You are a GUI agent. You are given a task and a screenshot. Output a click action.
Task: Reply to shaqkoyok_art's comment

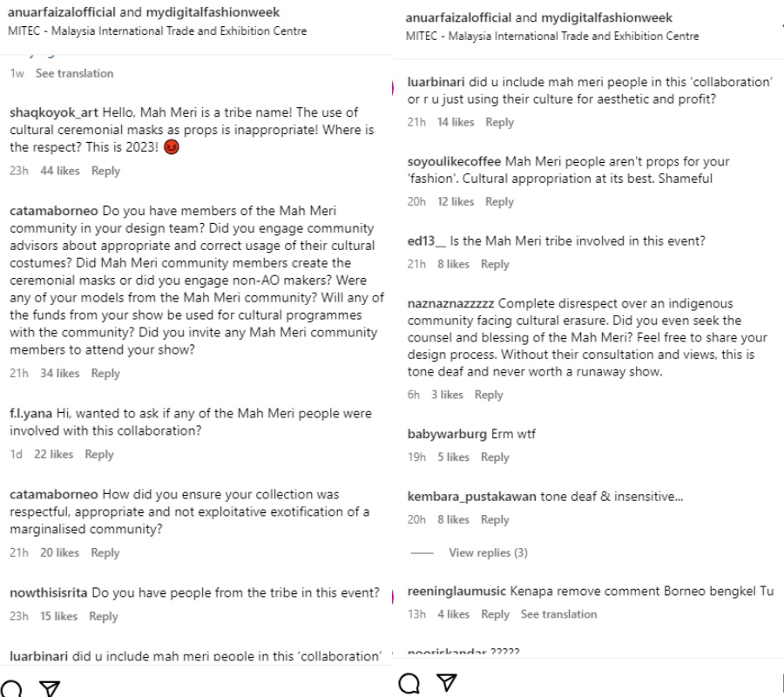tap(105, 171)
